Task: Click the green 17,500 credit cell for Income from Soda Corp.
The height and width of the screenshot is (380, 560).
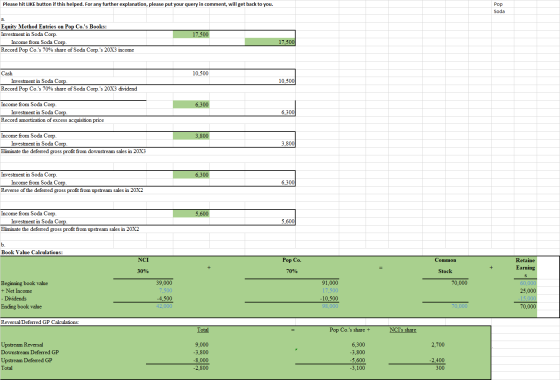Action: click(x=270, y=42)
